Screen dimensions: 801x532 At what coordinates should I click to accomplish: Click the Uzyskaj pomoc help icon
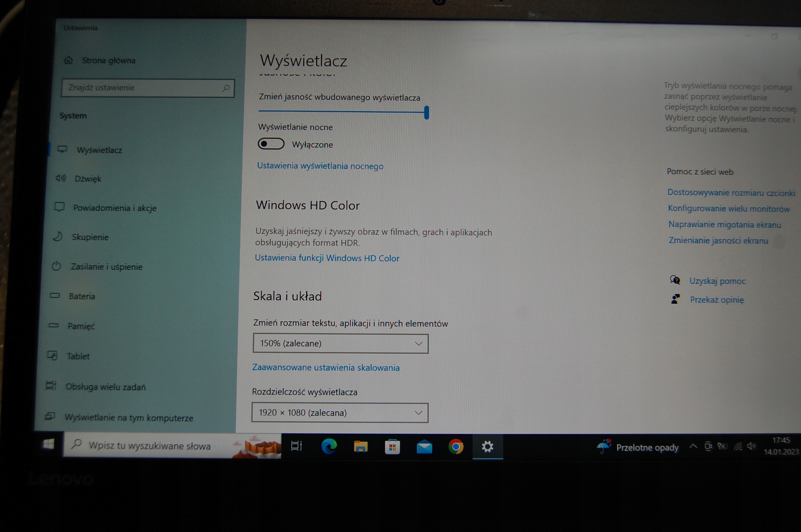[675, 280]
